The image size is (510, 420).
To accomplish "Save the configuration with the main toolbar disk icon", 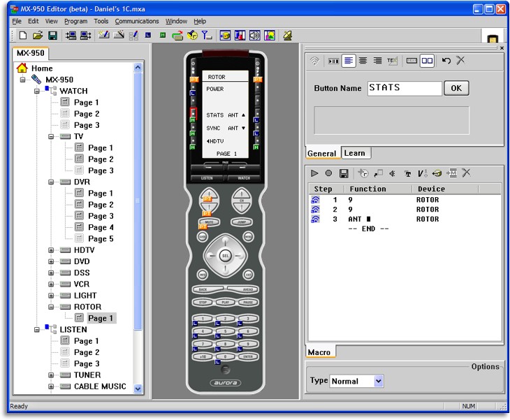I will point(52,35).
